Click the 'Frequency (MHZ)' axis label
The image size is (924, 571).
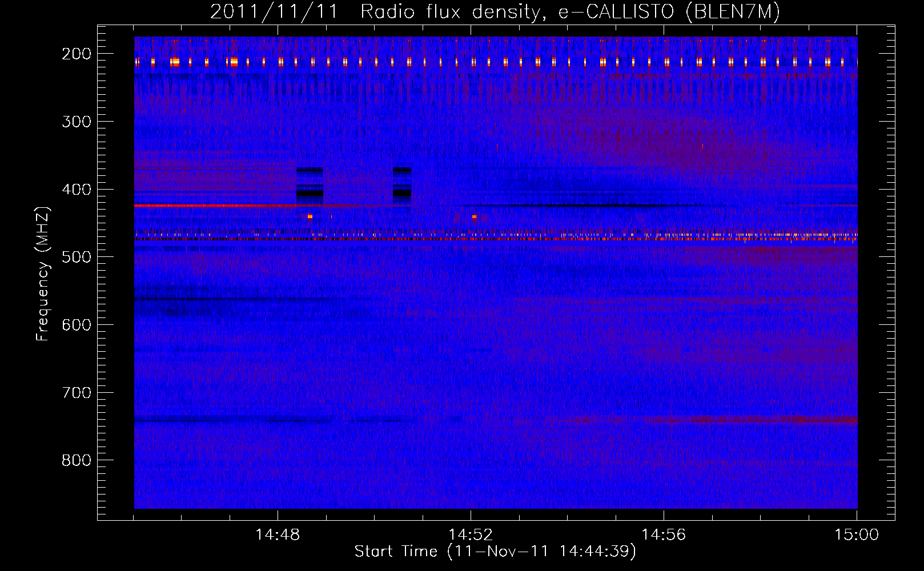43,274
